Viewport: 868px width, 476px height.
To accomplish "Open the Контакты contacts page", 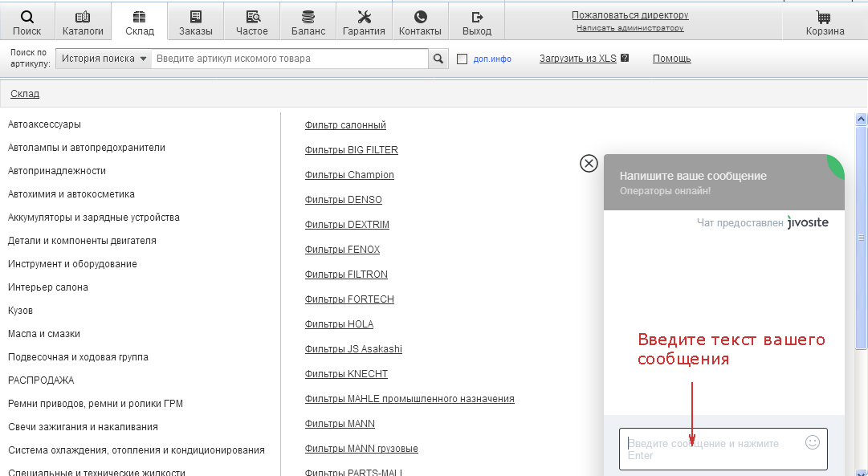I will [x=420, y=22].
